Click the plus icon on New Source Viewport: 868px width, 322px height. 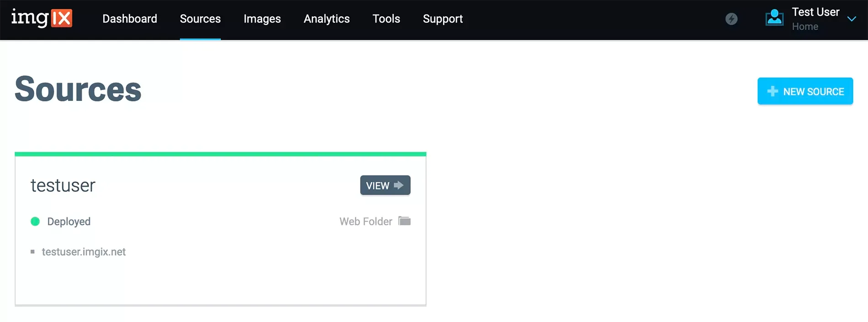(773, 91)
